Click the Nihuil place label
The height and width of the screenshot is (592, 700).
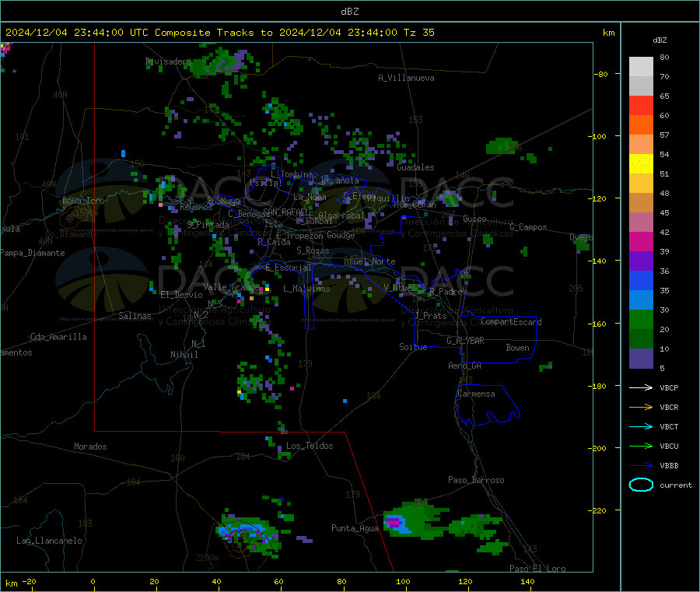point(184,355)
